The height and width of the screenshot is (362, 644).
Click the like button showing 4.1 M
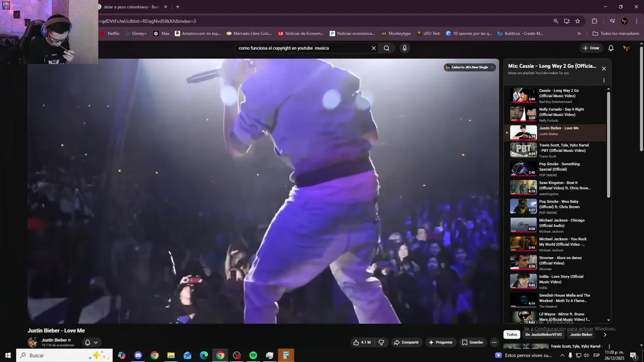[x=362, y=342]
